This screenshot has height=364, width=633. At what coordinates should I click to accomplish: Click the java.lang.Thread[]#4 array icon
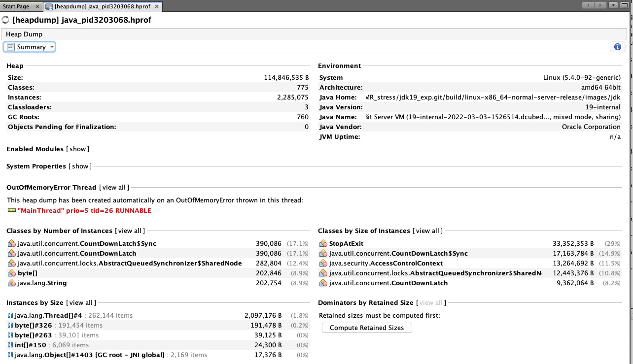[x=10, y=315]
